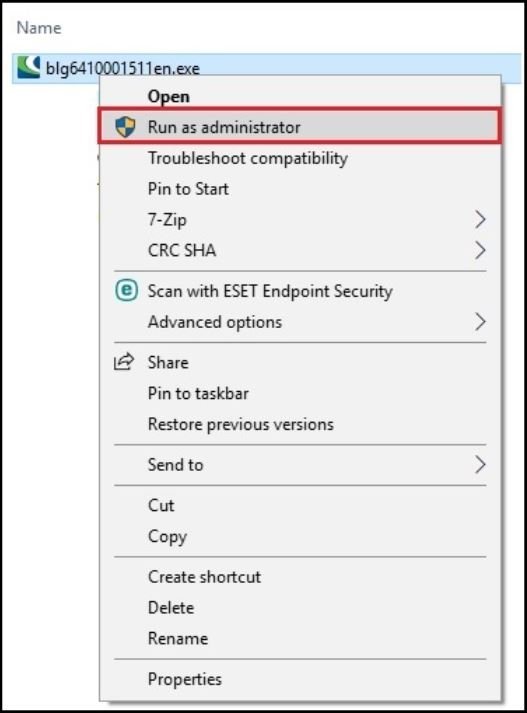Screen dimensions: 527x713
Task: Expand the 7-Zip submenu arrow
Action: [x=480, y=220]
